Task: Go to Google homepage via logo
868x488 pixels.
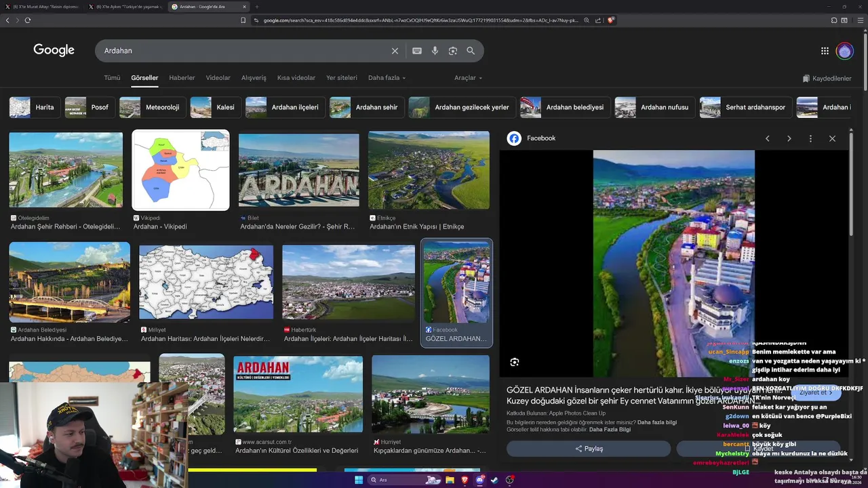Action: coord(54,50)
